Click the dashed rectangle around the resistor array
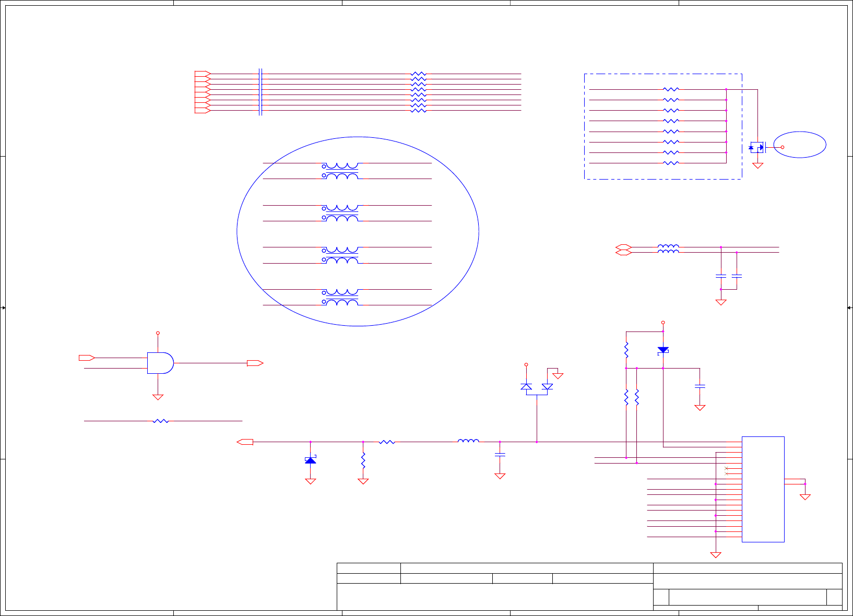 point(663,126)
